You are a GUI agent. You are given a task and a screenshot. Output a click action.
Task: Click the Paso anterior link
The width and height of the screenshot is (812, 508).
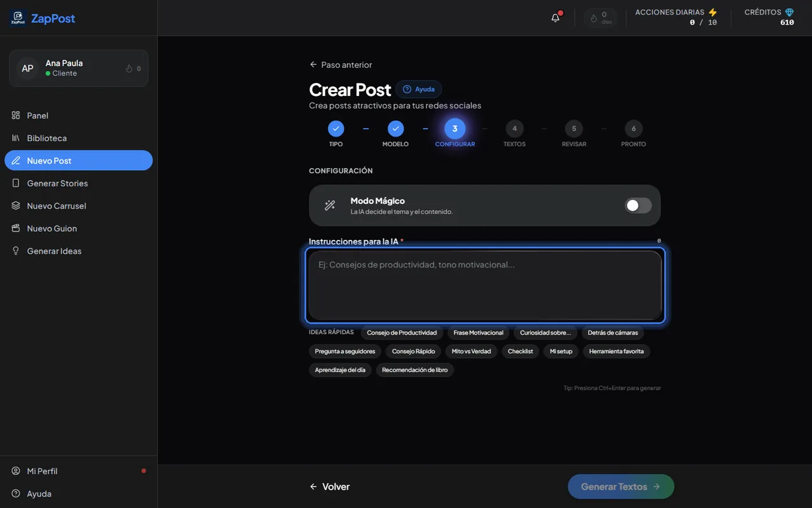(x=341, y=65)
